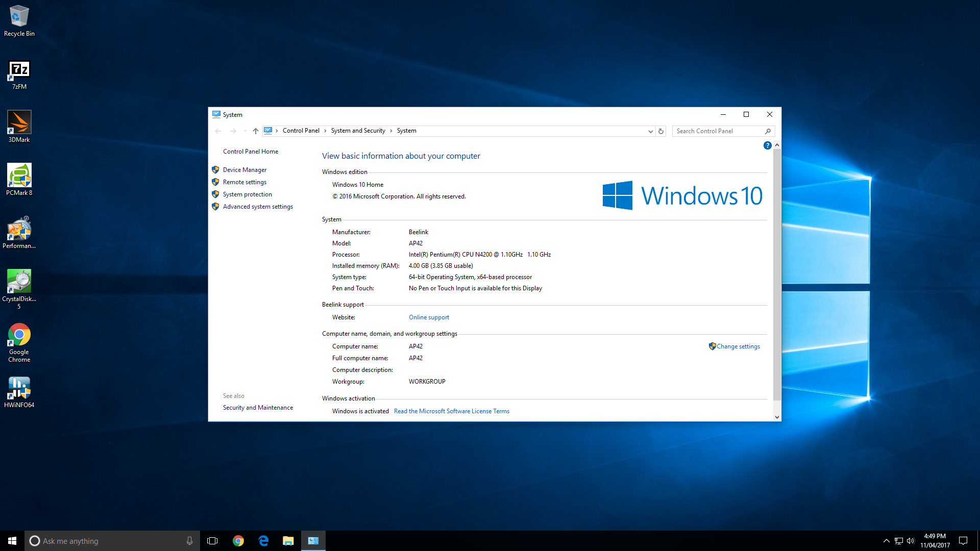Read the Microsoft Software License Terms
Image resolution: width=980 pixels, height=551 pixels.
point(452,411)
